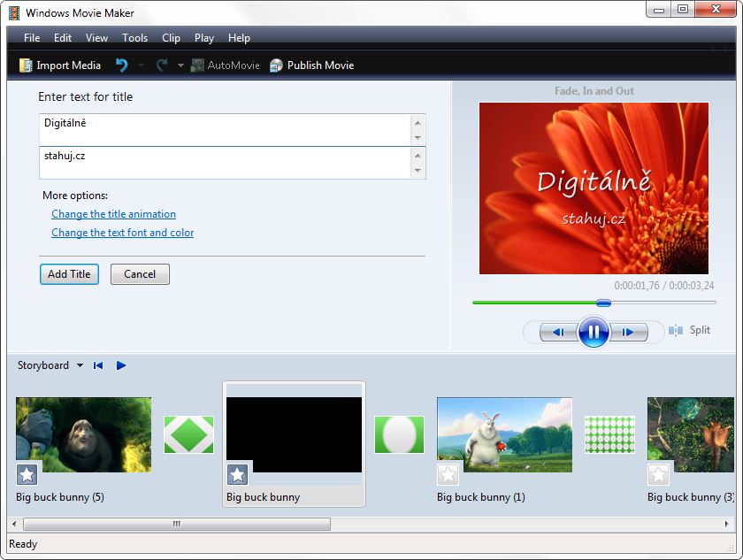Open the undo history dropdown arrow

[141, 65]
